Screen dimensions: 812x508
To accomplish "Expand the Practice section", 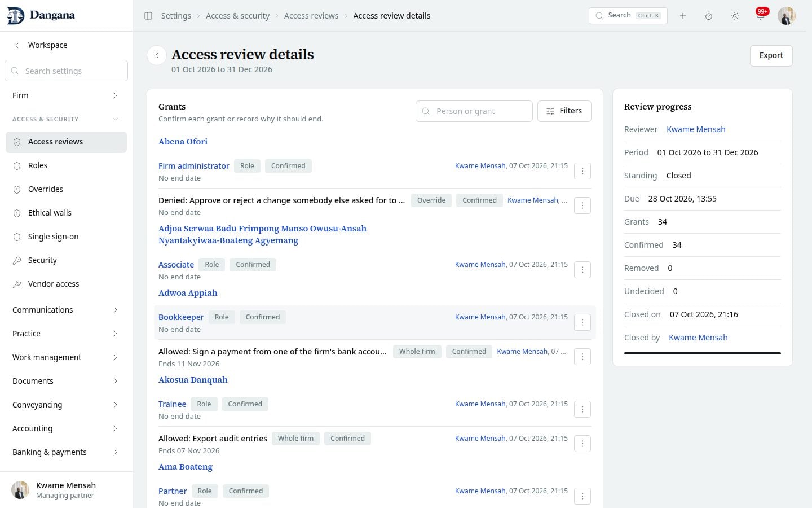I will click(66, 334).
